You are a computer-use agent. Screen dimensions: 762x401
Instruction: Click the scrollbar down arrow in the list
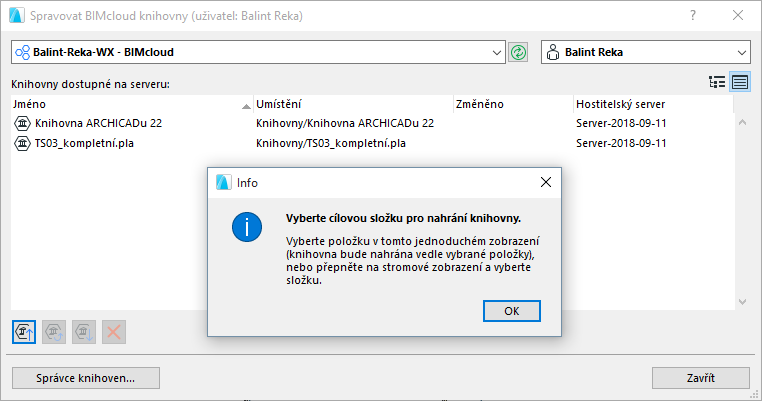(x=742, y=302)
